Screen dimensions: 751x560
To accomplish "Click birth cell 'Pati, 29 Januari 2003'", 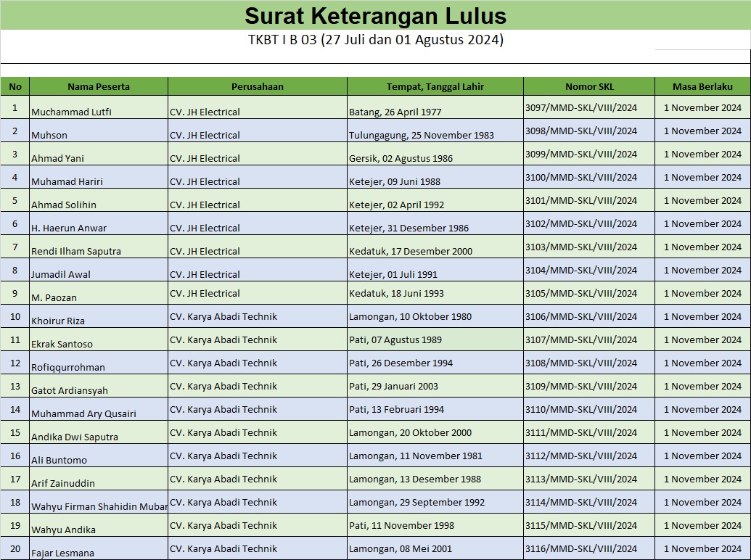I will pos(435,386).
